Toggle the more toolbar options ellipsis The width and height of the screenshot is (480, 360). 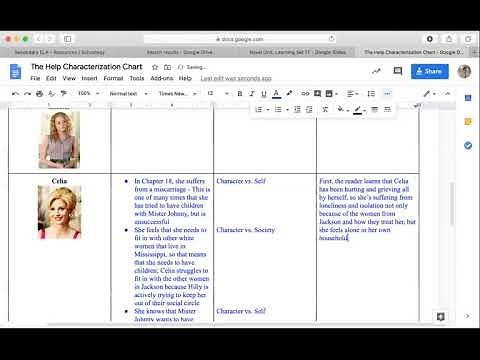(387, 94)
